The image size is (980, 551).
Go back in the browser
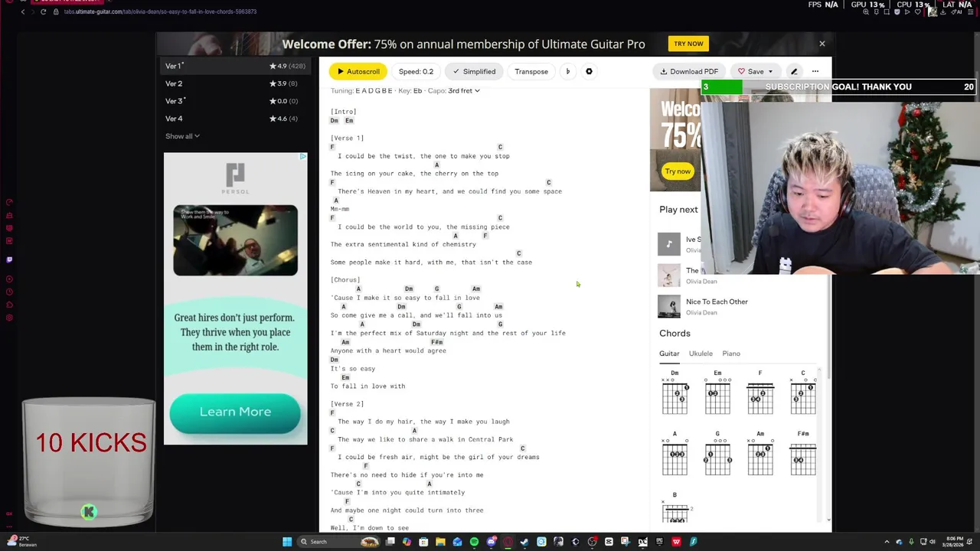23,11
